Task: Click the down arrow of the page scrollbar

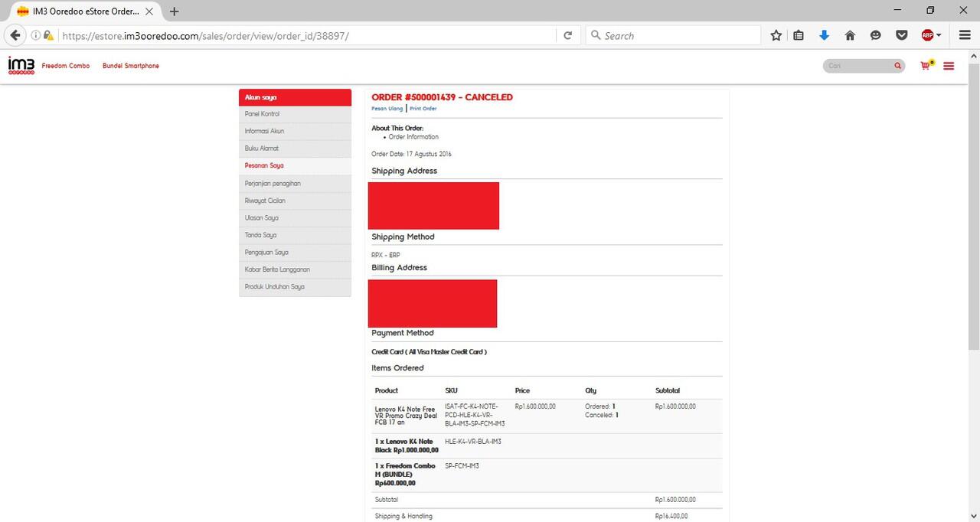Action: click(974, 515)
